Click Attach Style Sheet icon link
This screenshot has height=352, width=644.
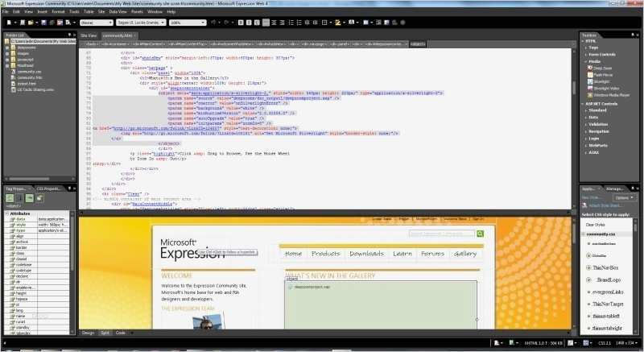click(601, 205)
